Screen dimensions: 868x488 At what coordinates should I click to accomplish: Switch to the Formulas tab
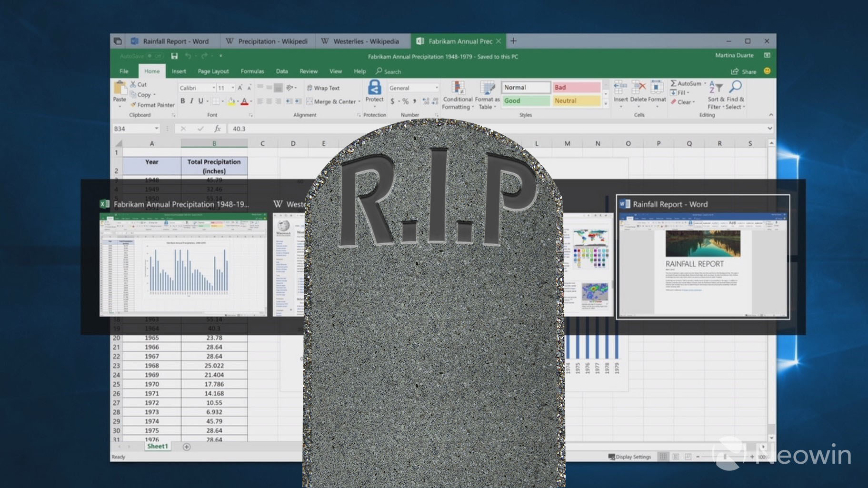[252, 71]
